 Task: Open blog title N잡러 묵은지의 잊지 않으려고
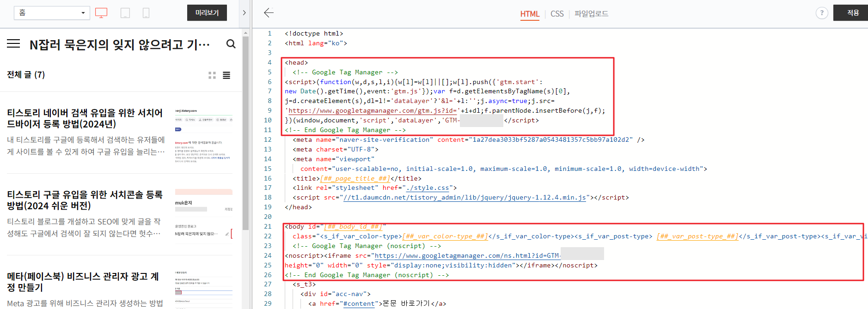click(x=120, y=44)
